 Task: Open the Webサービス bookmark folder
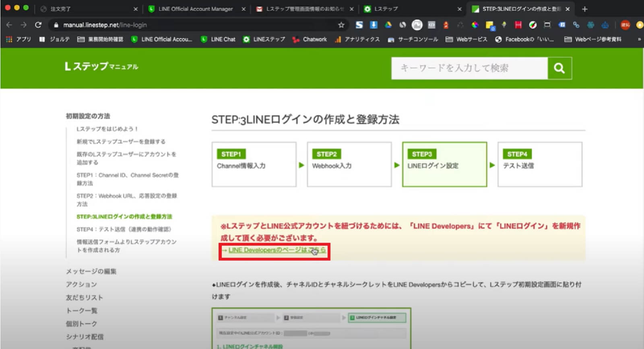pos(466,39)
